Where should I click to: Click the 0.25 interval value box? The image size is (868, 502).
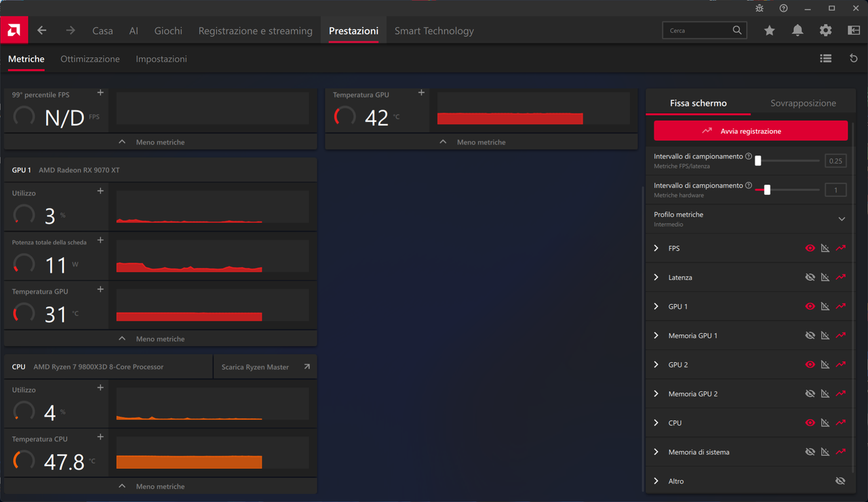point(835,161)
